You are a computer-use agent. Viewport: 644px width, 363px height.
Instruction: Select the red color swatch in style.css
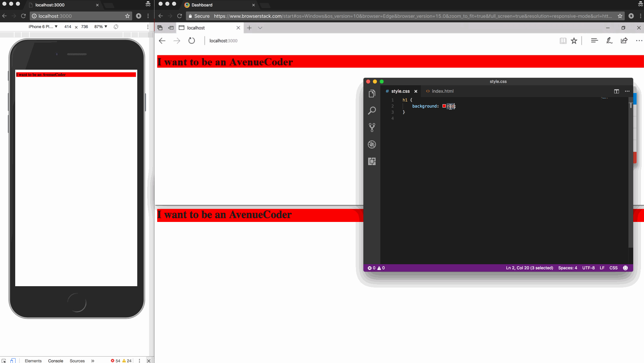pyautogui.click(x=444, y=106)
